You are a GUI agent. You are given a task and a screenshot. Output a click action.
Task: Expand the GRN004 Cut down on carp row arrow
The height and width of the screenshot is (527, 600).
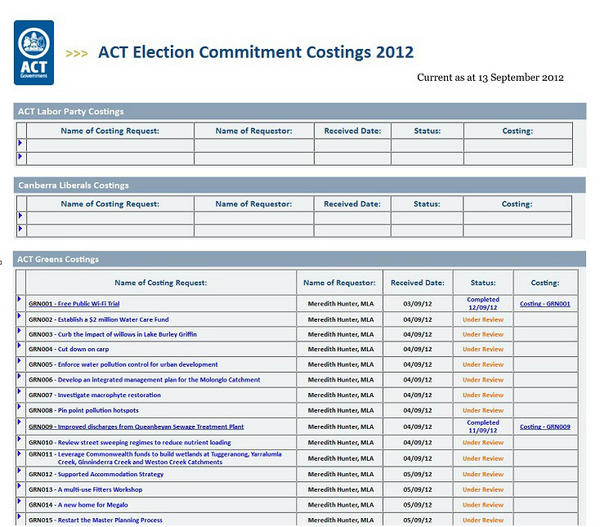click(x=20, y=345)
